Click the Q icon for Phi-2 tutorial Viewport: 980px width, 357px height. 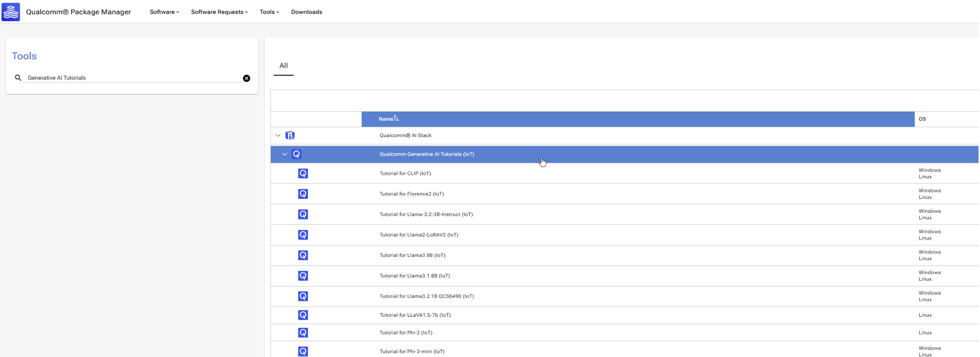[x=303, y=333]
